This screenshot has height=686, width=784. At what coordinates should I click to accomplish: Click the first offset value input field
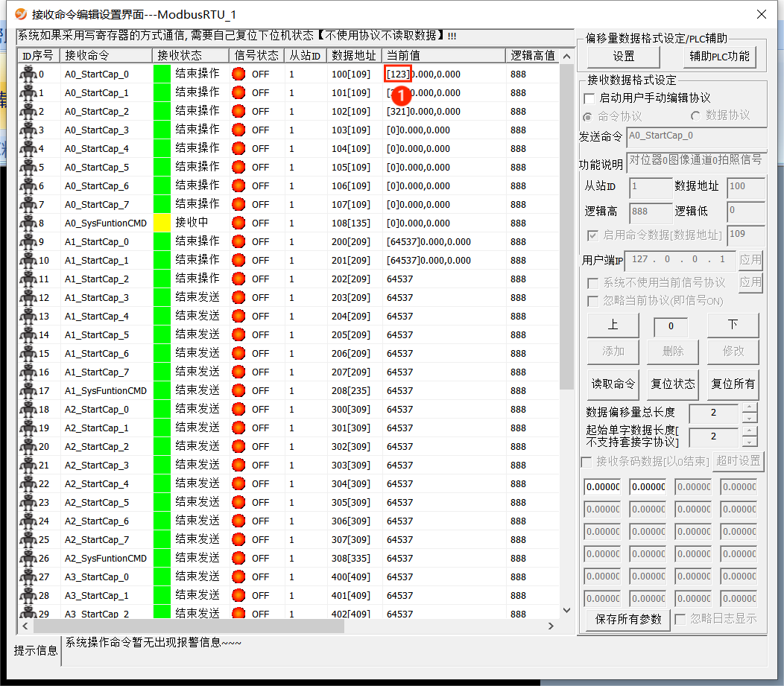(x=602, y=486)
